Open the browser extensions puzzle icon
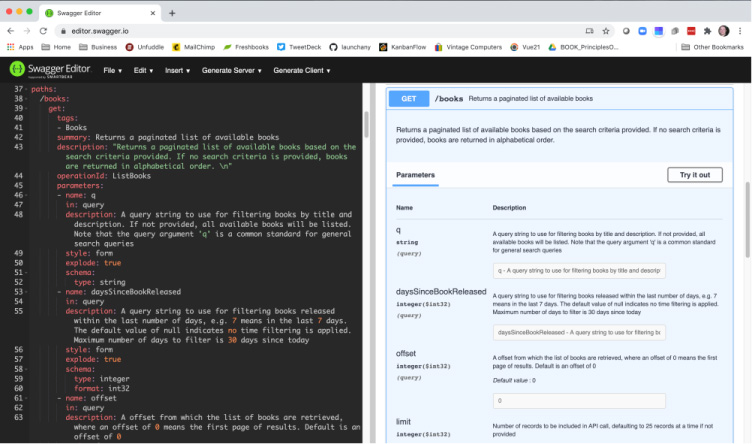The image size is (752, 444). point(709,31)
